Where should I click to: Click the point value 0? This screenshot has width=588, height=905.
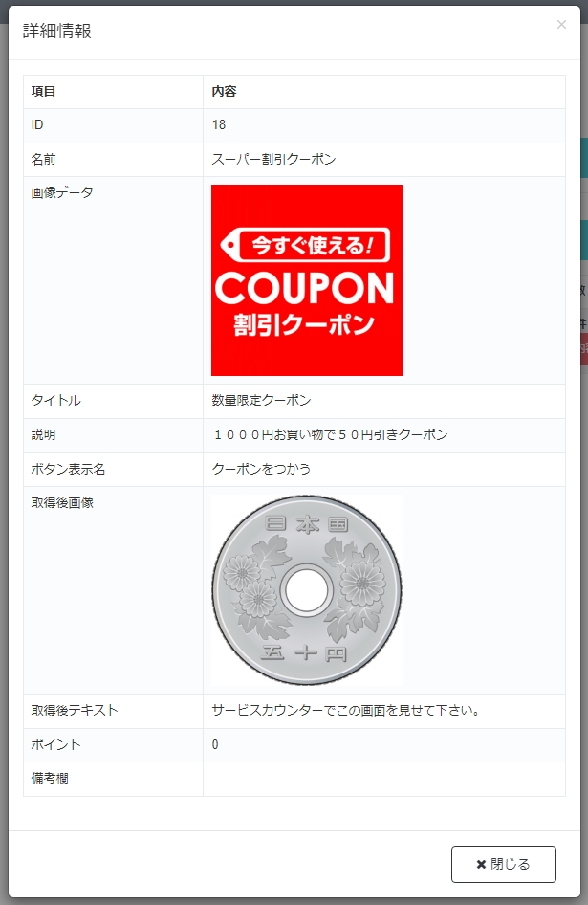pos(215,744)
